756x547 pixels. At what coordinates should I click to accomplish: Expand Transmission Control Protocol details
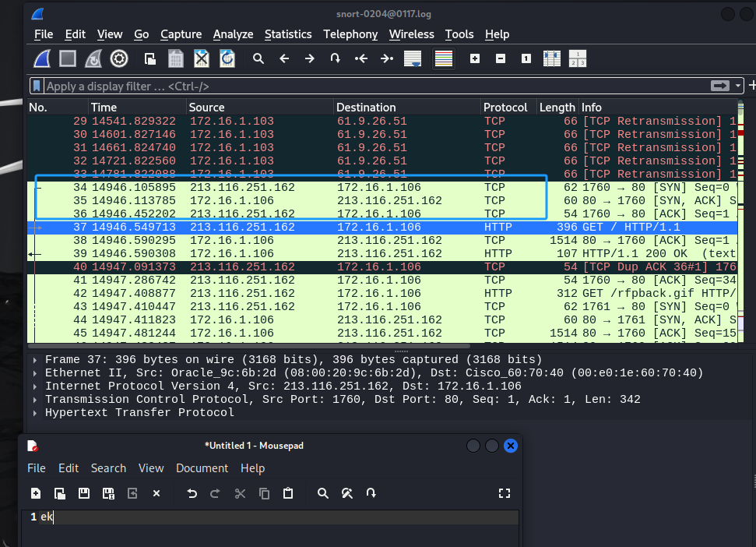(35, 400)
